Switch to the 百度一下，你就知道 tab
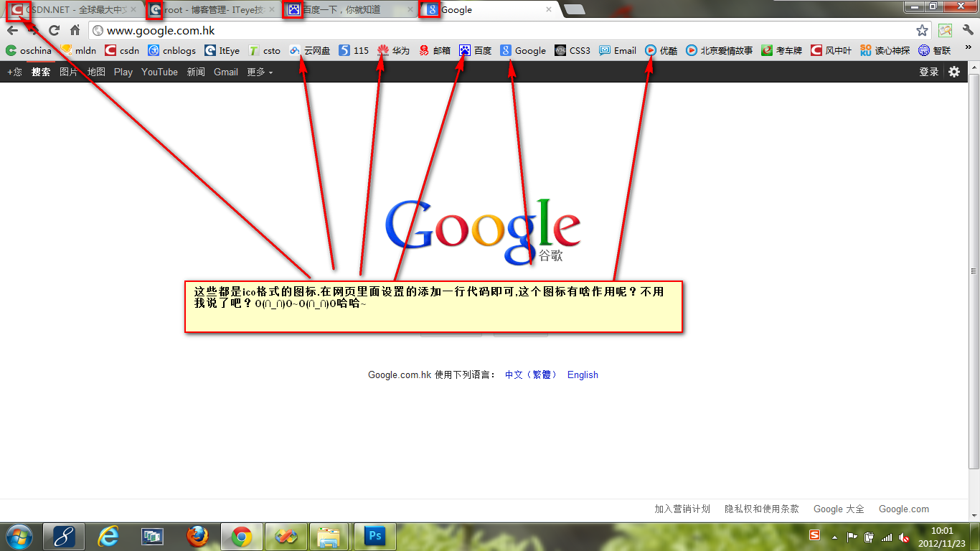This screenshot has height=551, width=980. click(x=348, y=9)
